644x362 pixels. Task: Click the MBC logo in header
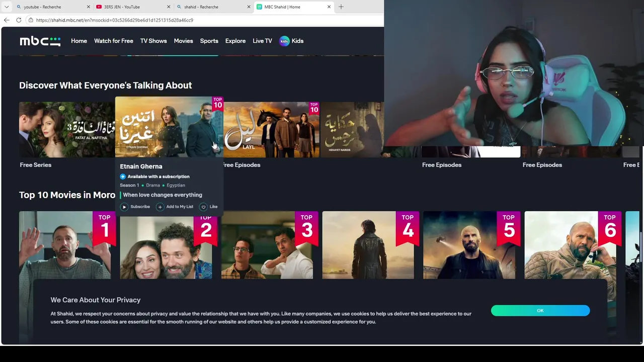[40, 41]
